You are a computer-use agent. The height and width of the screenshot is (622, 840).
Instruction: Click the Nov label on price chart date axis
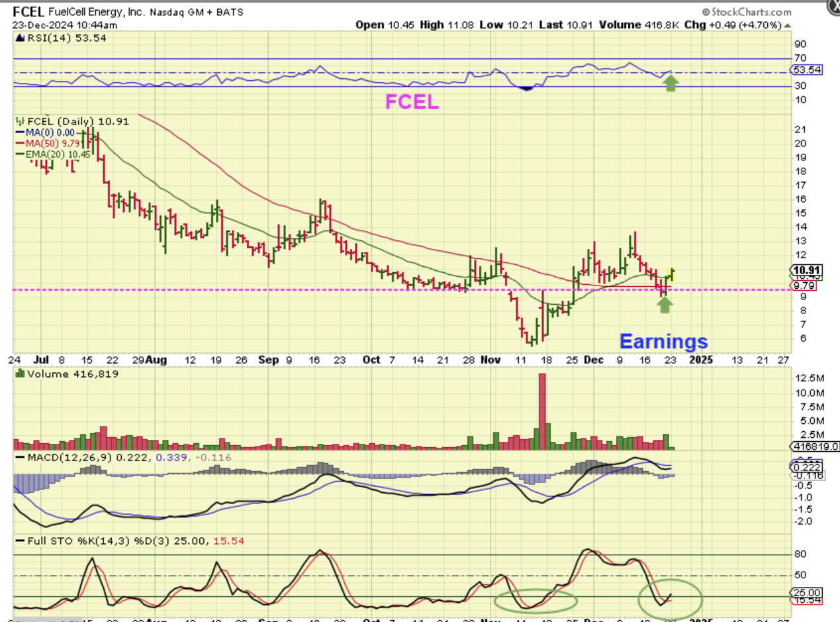tap(490, 360)
